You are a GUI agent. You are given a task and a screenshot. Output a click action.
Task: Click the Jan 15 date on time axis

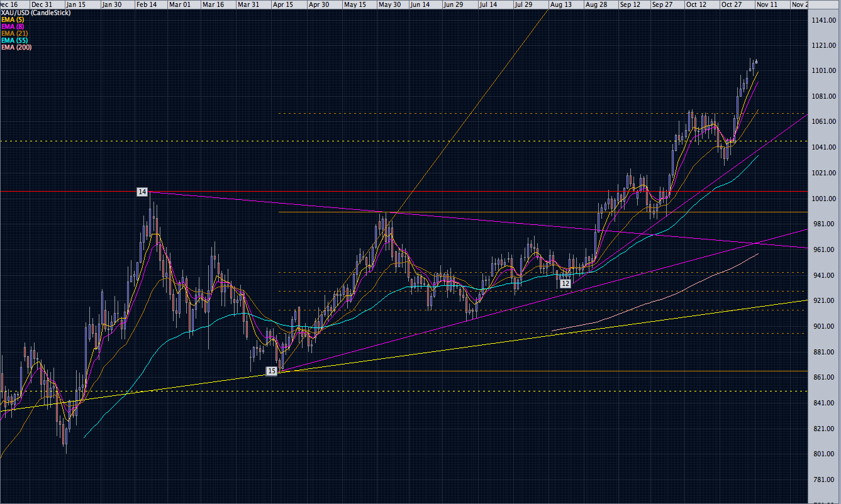tap(77, 4)
